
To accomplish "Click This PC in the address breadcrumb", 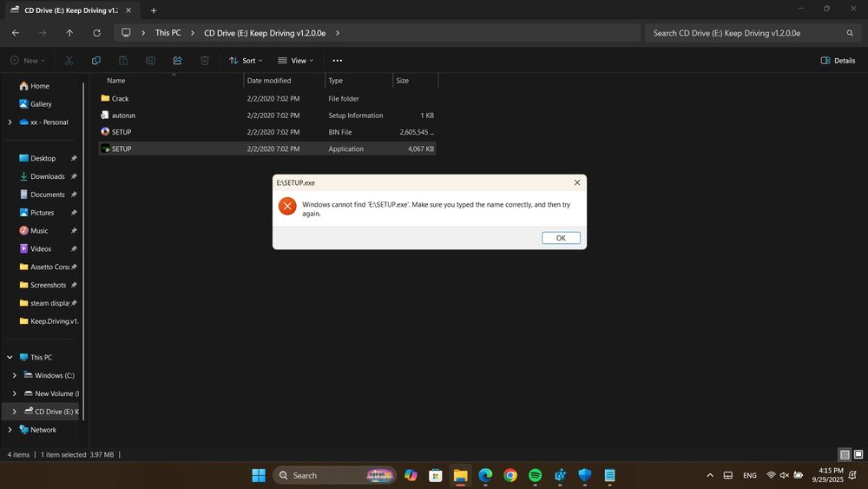I will click(168, 33).
